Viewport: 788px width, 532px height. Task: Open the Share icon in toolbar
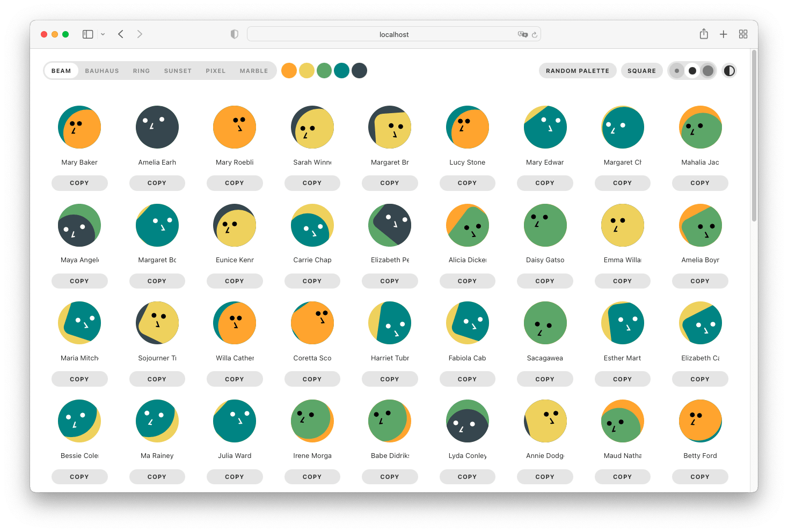click(x=704, y=34)
